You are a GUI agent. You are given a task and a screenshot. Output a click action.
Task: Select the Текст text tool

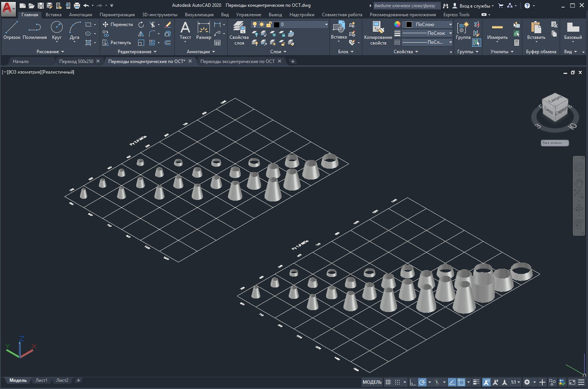point(185,31)
